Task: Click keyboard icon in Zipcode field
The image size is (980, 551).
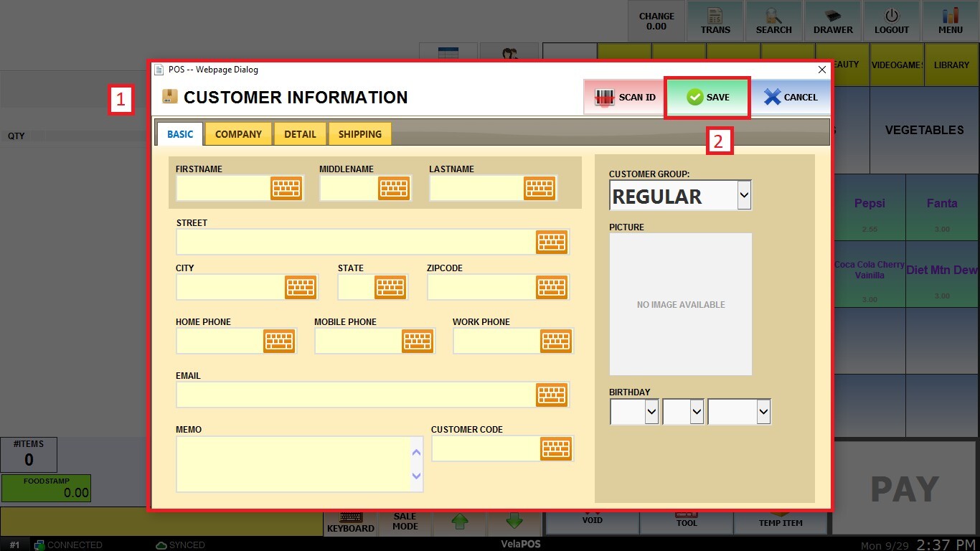Action: tap(551, 287)
